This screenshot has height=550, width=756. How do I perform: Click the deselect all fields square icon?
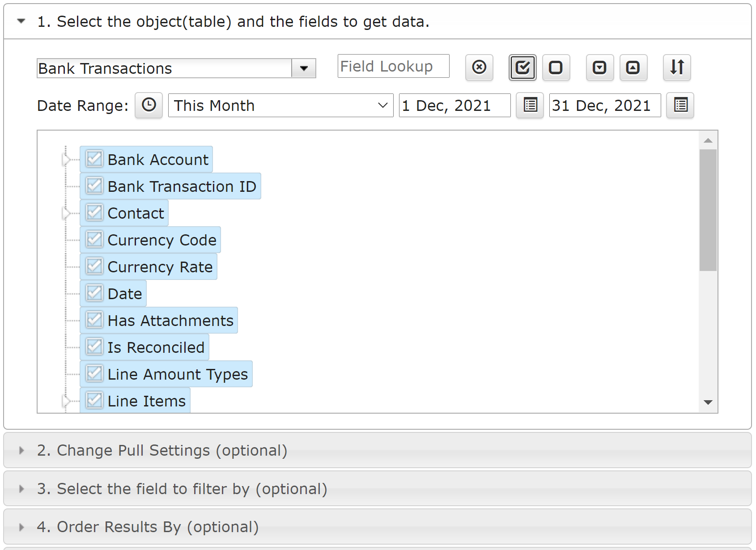coord(556,68)
